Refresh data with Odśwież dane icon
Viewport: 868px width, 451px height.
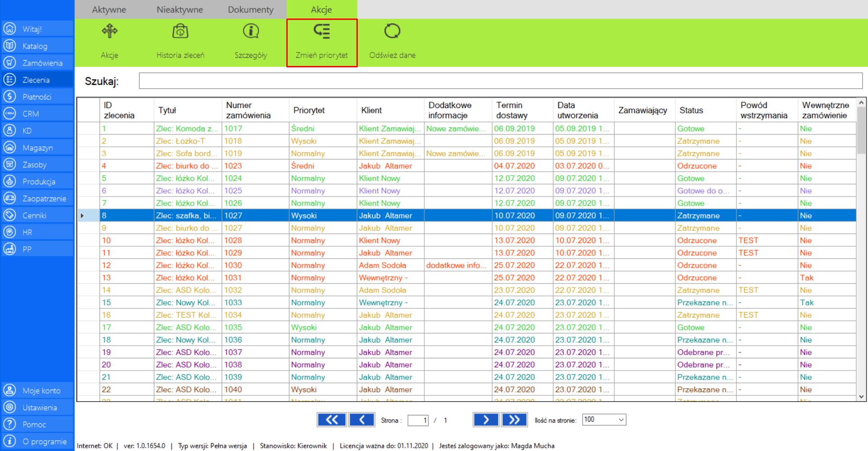pyautogui.click(x=392, y=32)
